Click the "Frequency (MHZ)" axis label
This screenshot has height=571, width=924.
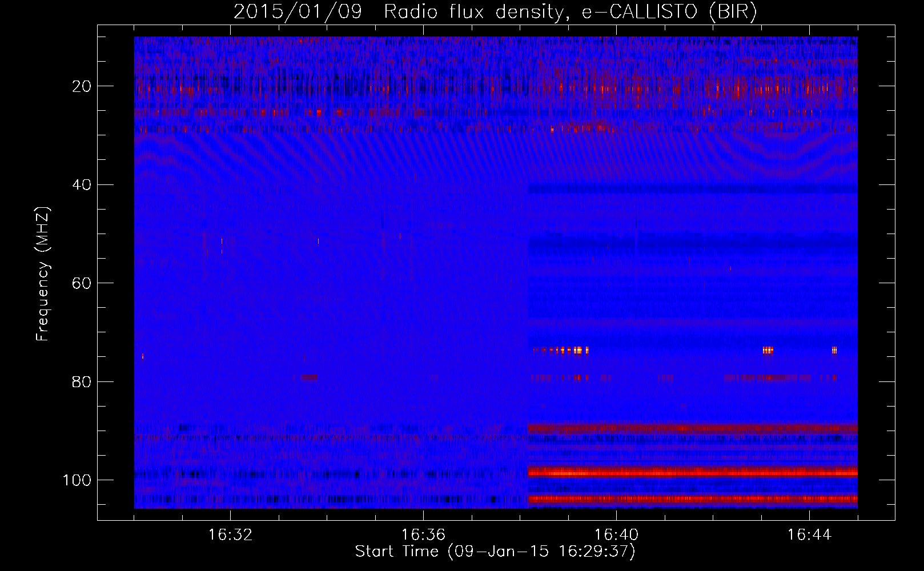tap(43, 274)
